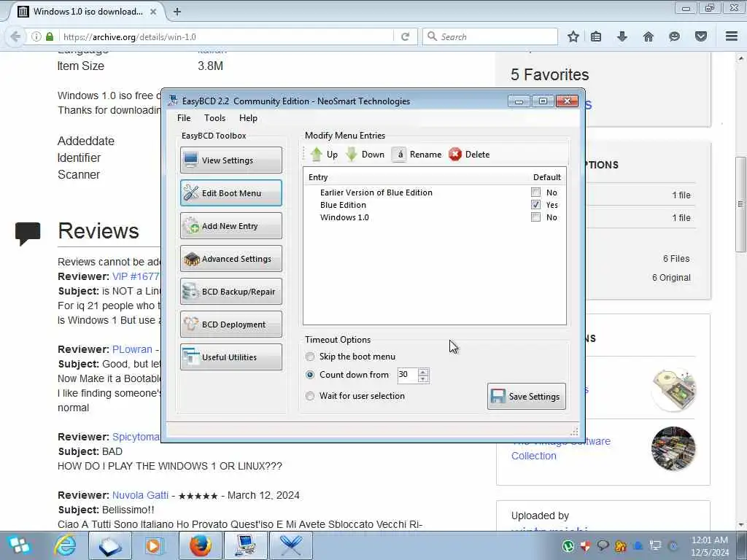This screenshot has height=560, width=747.
Task: Open vintage software collection thumbnail
Action: (673, 448)
